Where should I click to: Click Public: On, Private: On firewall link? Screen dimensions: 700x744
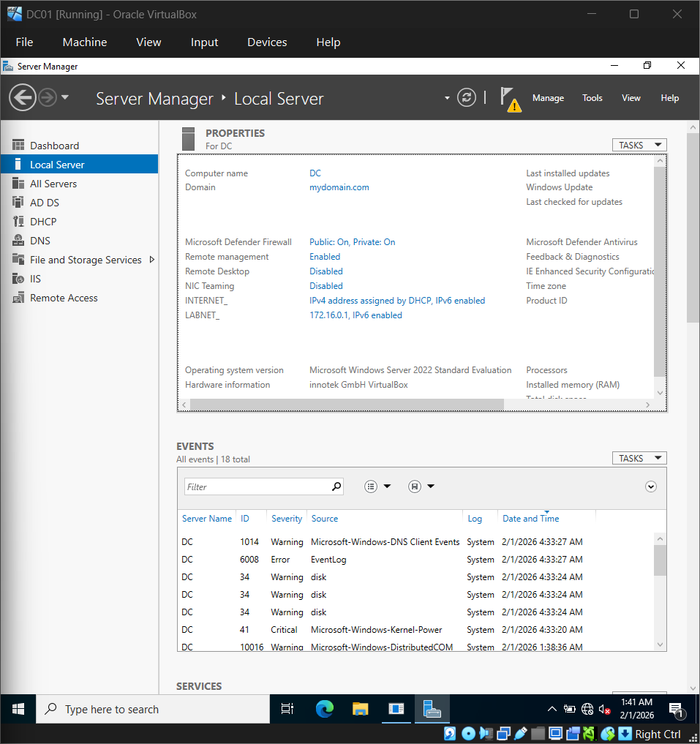tap(352, 242)
